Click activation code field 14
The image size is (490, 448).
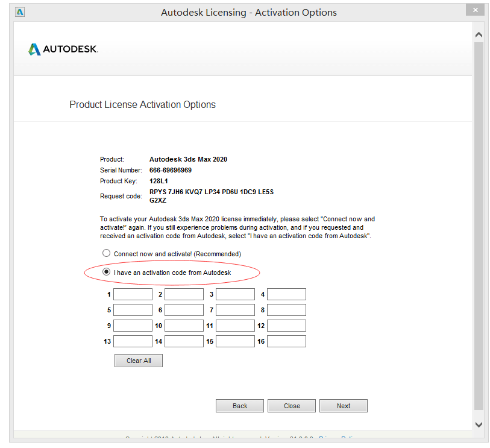coord(184,341)
